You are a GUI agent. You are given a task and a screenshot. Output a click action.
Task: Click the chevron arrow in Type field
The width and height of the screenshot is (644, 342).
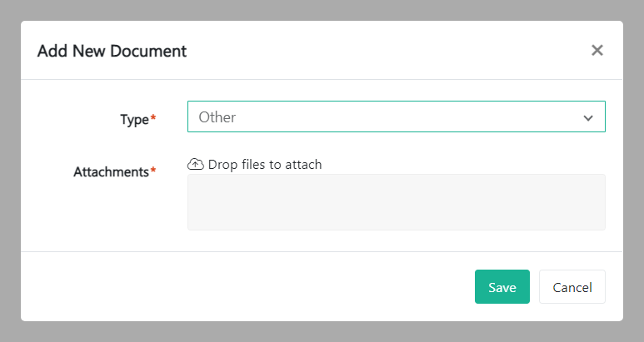coord(588,118)
